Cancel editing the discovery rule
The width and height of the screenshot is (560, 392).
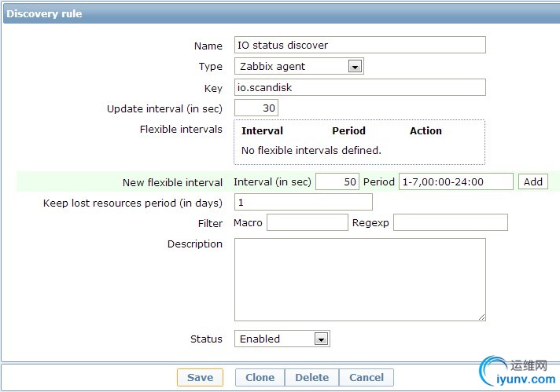[x=367, y=377]
